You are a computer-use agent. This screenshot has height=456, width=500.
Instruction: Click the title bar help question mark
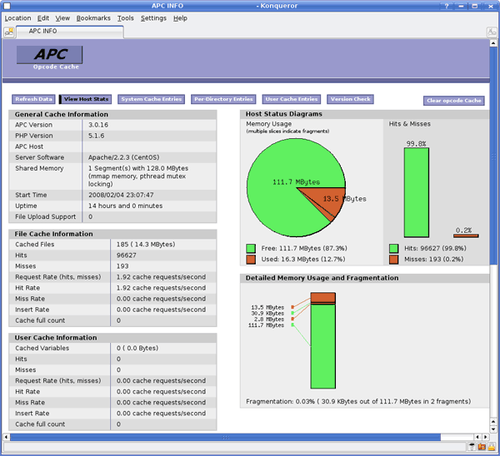tap(447, 6)
